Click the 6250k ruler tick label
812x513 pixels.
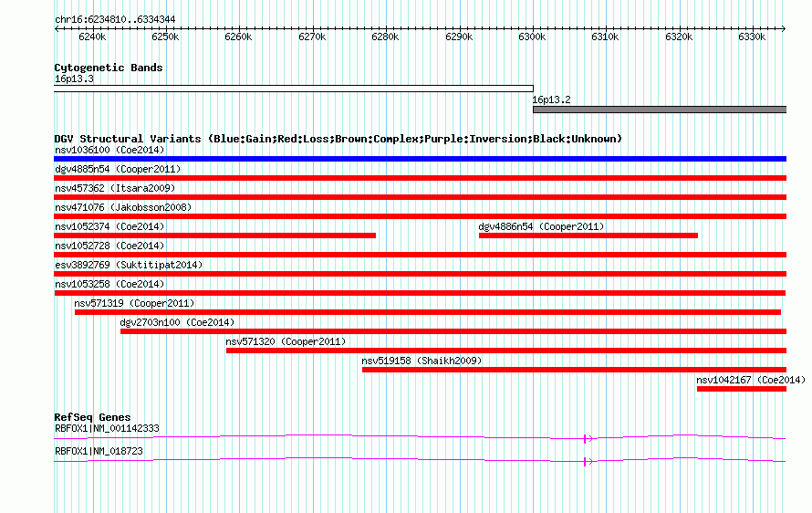point(165,37)
